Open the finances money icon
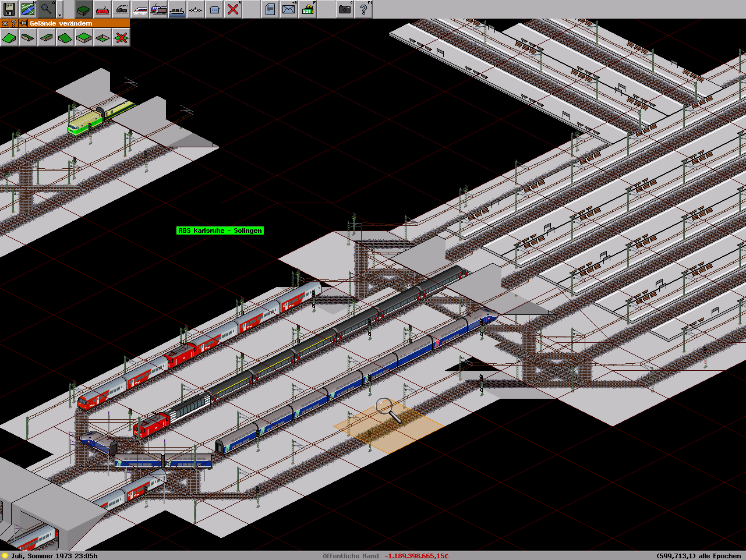This screenshot has width=746, height=560. [x=307, y=9]
